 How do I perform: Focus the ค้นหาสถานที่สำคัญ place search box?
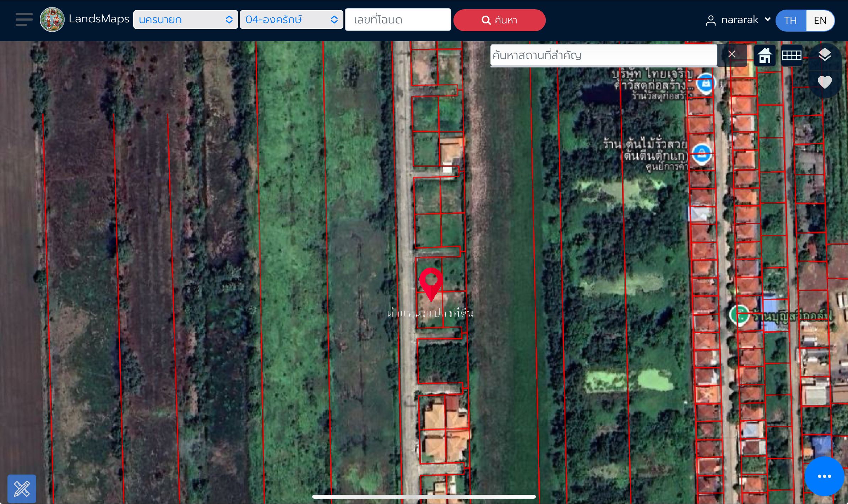pos(603,55)
